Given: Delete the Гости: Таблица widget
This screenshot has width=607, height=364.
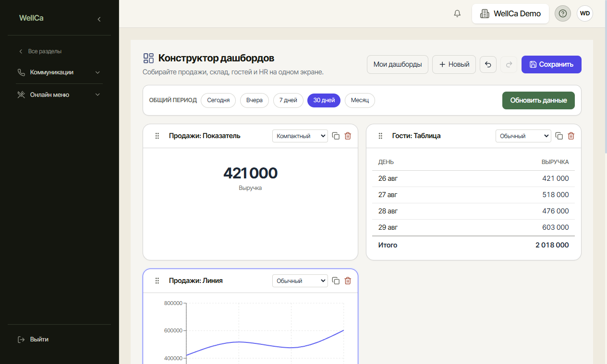Looking at the screenshot, I should pyautogui.click(x=571, y=136).
